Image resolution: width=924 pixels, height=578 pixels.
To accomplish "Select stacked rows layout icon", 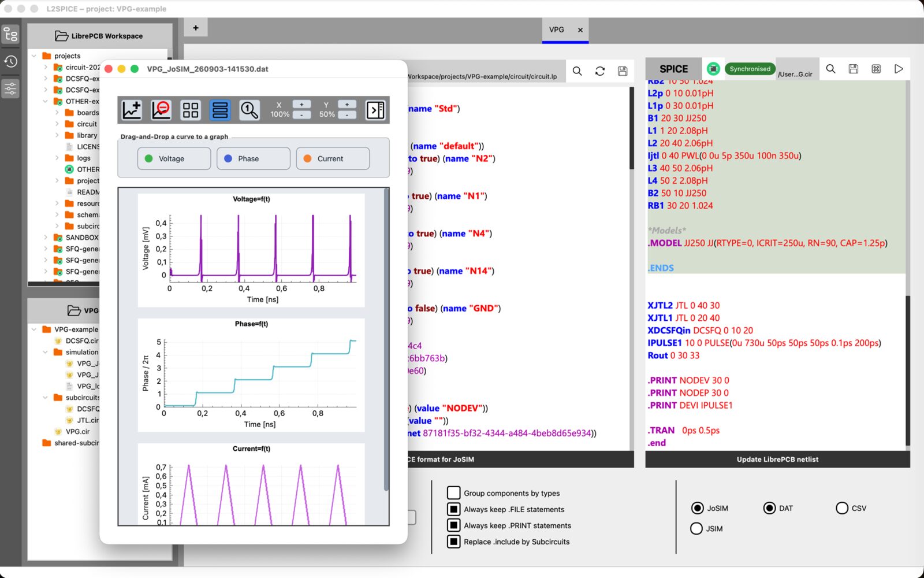I will click(x=220, y=110).
